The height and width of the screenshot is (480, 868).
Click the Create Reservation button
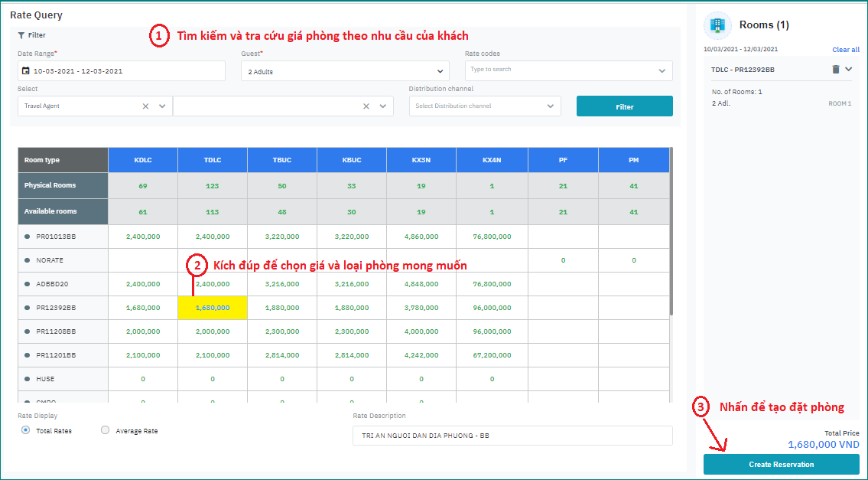coord(781,465)
